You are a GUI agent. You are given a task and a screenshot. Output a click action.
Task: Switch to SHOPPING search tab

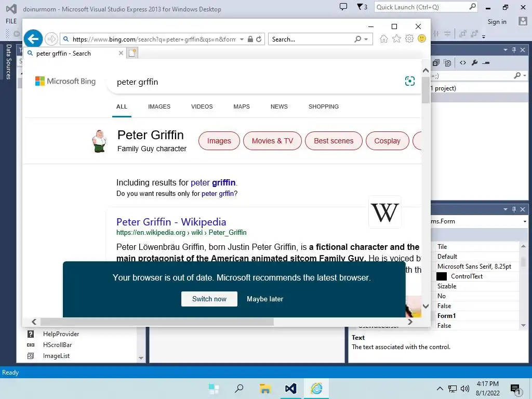click(x=324, y=107)
